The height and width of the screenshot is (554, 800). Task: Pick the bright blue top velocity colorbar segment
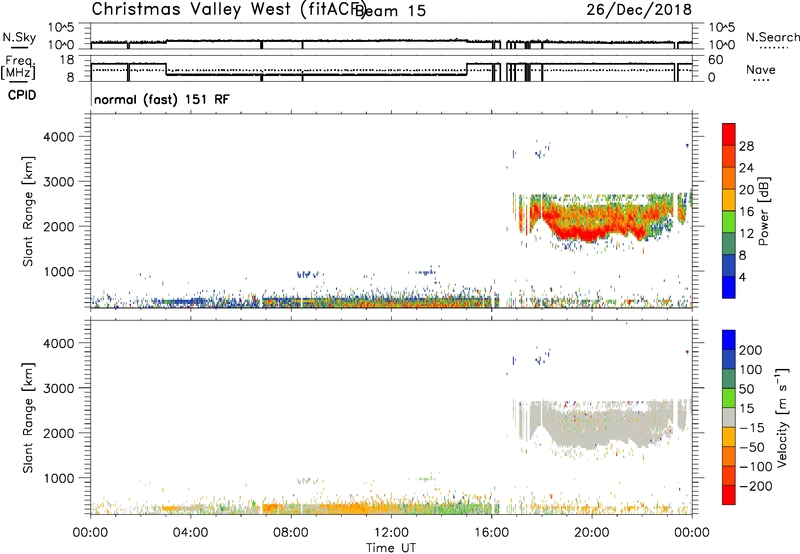pyautogui.click(x=729, y=339)
